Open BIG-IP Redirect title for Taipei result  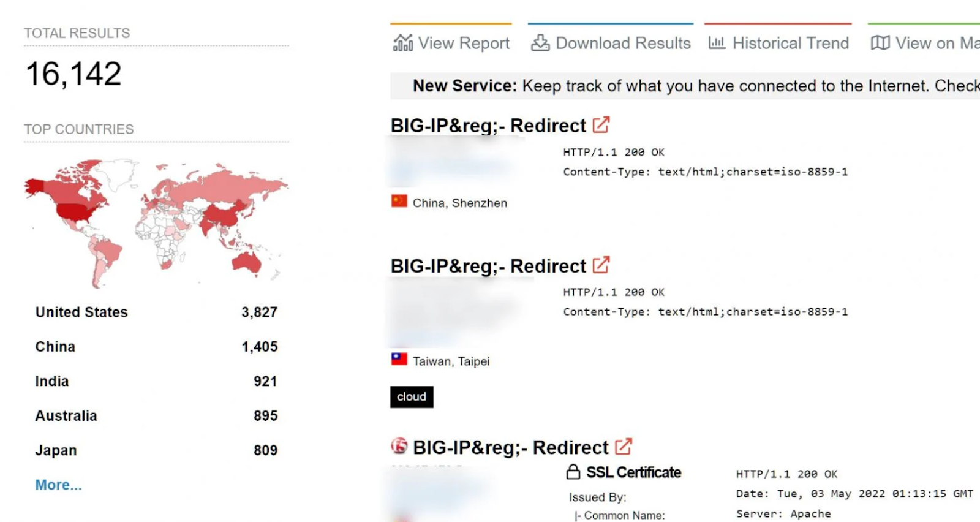pyautogui.click(x=488, y=266)
